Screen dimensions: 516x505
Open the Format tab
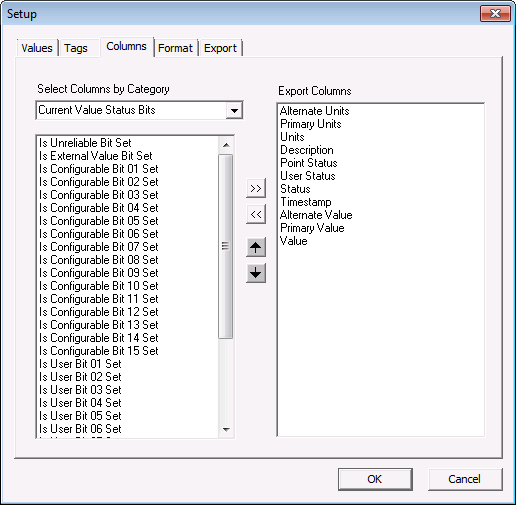click(x=175, y=48)
